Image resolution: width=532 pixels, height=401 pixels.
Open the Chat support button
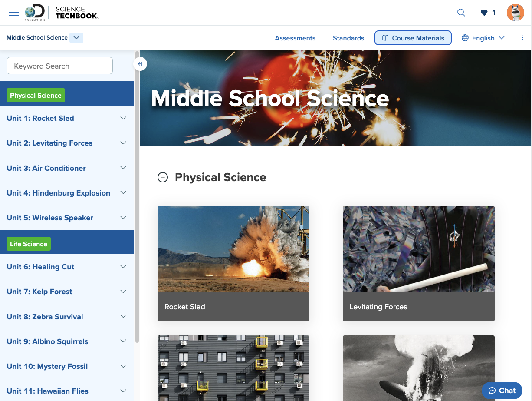click(502, 391)
